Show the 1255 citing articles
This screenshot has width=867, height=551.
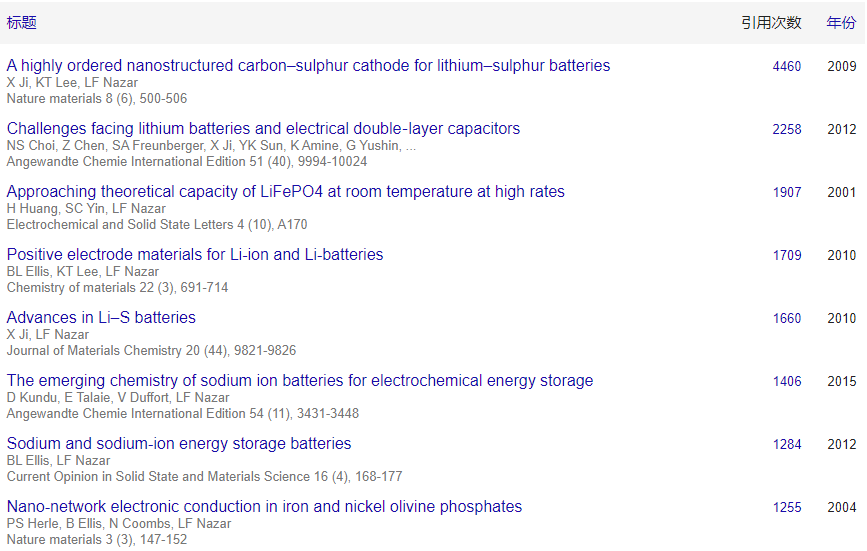point(787,507)
